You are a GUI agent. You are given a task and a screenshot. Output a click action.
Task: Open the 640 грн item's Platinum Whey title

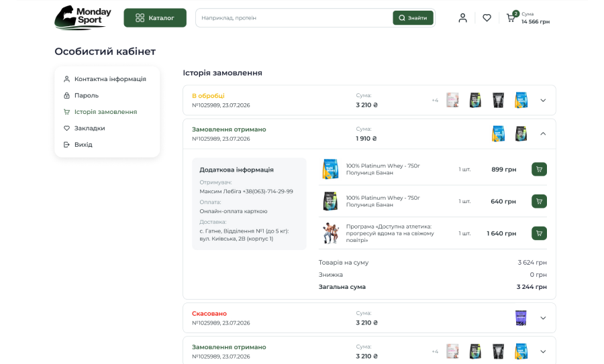[383, 201]
